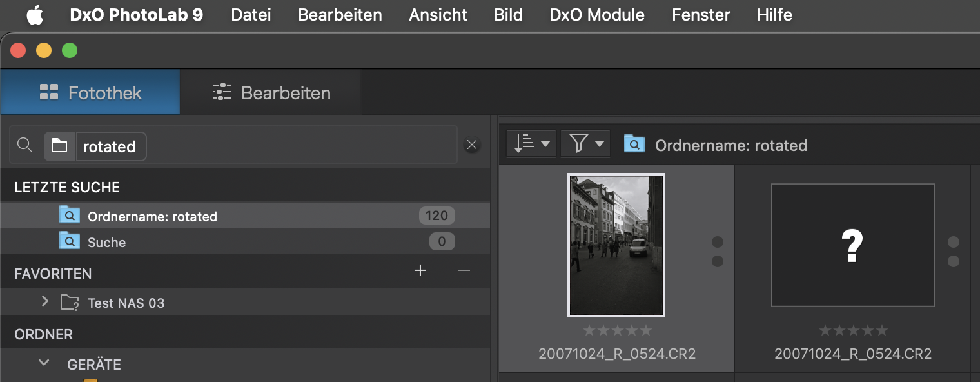Screen dimensions: 980x382
Task: Expand the Test NAS 03 folder
Action: (x=44, y=301)
